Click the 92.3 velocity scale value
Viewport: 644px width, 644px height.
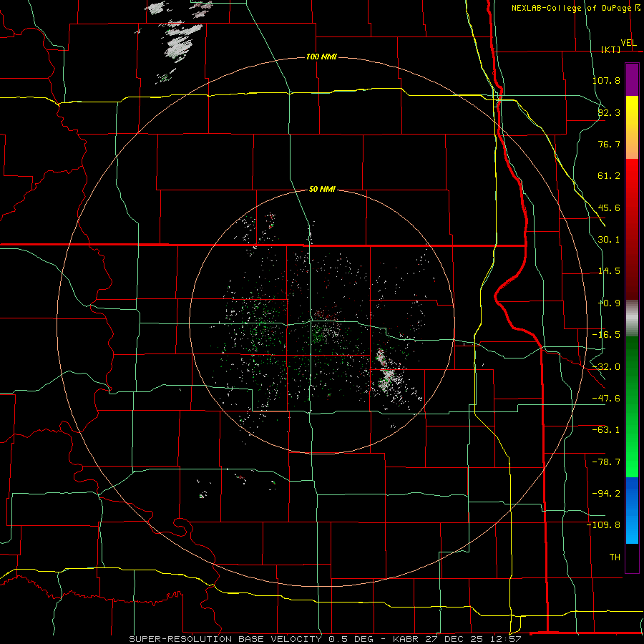[609, 112]
